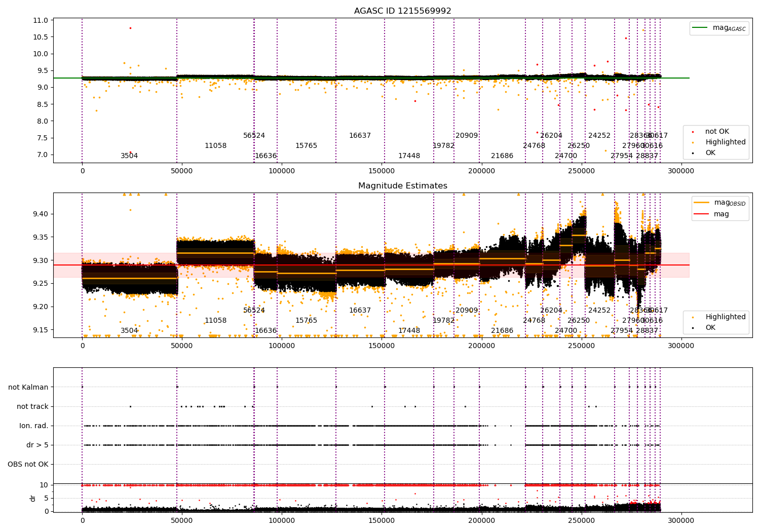Click OBSID label 19782 in AGASC ID plot
Screen dimensions: 760x532
443,146
